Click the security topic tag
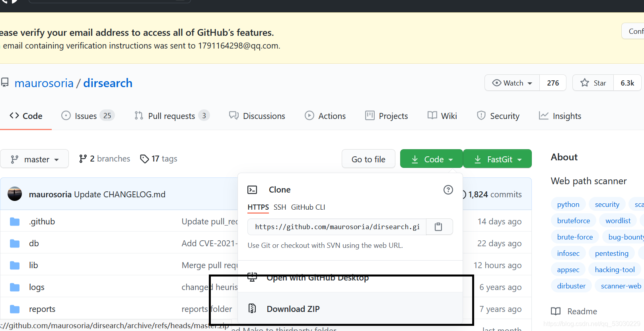The width and height of the screenshot is (644, 331). [607, 204]
